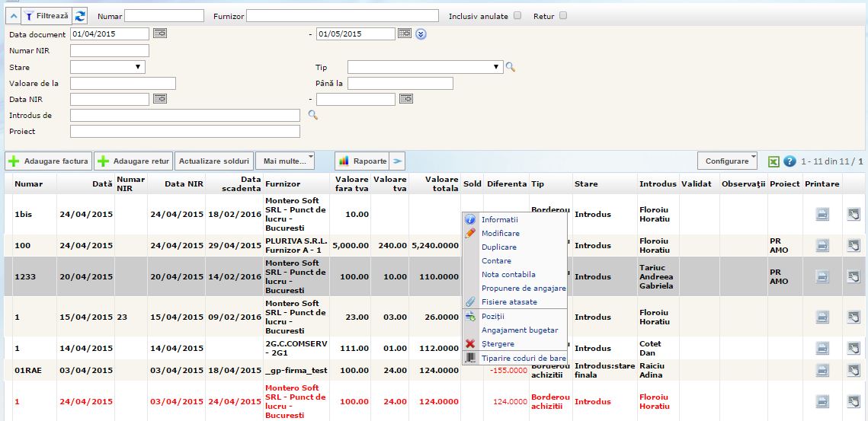868x421 pixels.
Task: Click magnifier icon next to Tip field
Action: click(511, 67)
